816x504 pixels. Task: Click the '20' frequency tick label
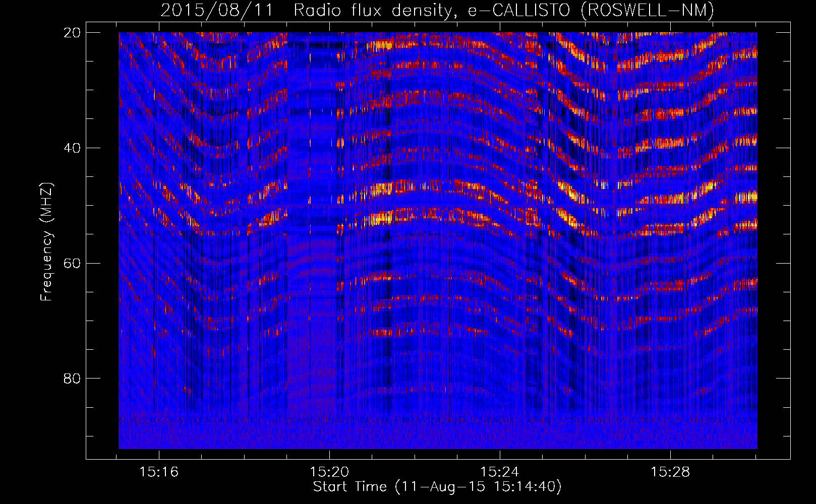(72, 33)
